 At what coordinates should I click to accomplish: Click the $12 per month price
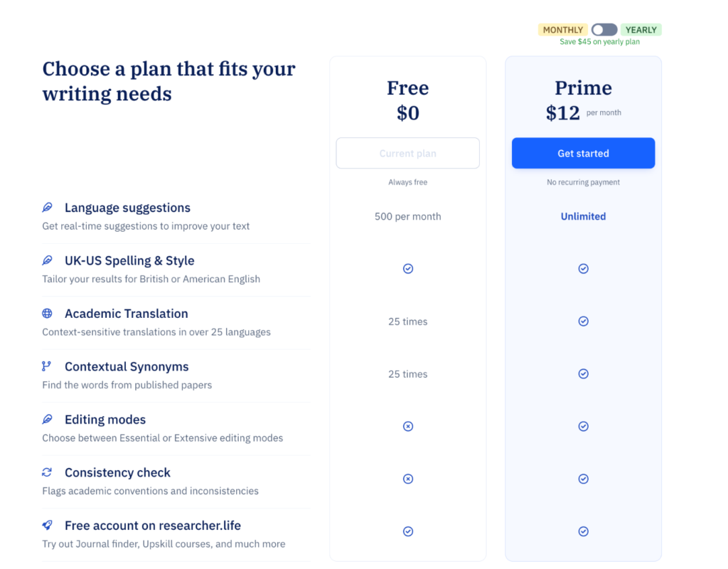(583, 112)
